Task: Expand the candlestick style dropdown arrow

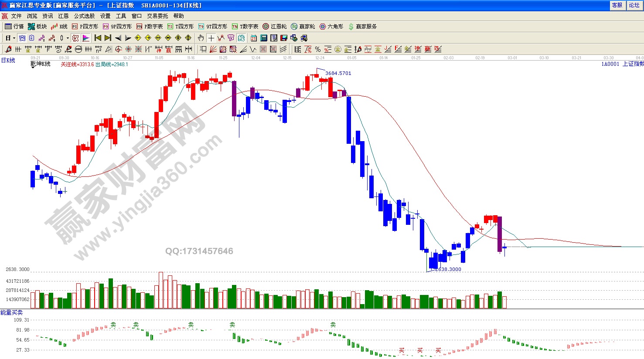Action: pyautogui.click(x=68, y=38)
